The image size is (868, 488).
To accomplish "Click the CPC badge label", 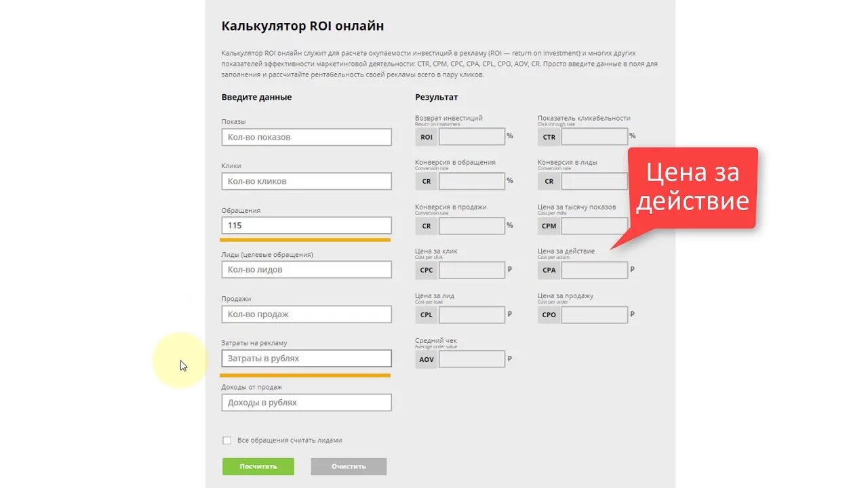I will (x=427, y=270).
